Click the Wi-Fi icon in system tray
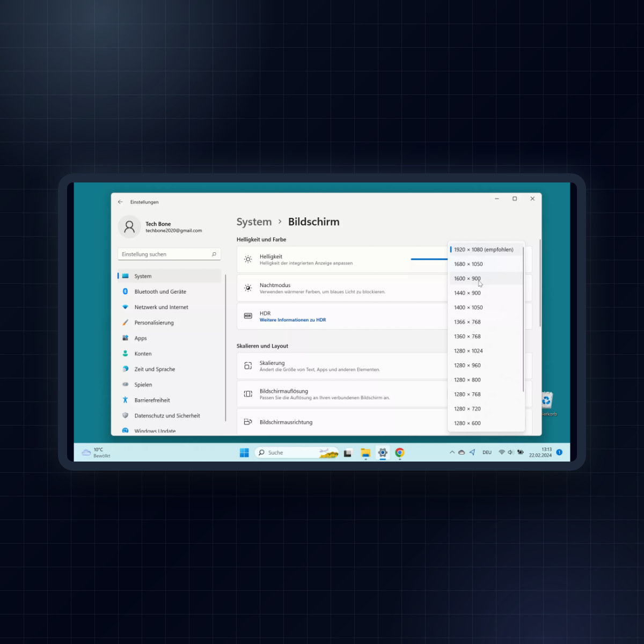644x644 pixels. (x=502, y=452)
